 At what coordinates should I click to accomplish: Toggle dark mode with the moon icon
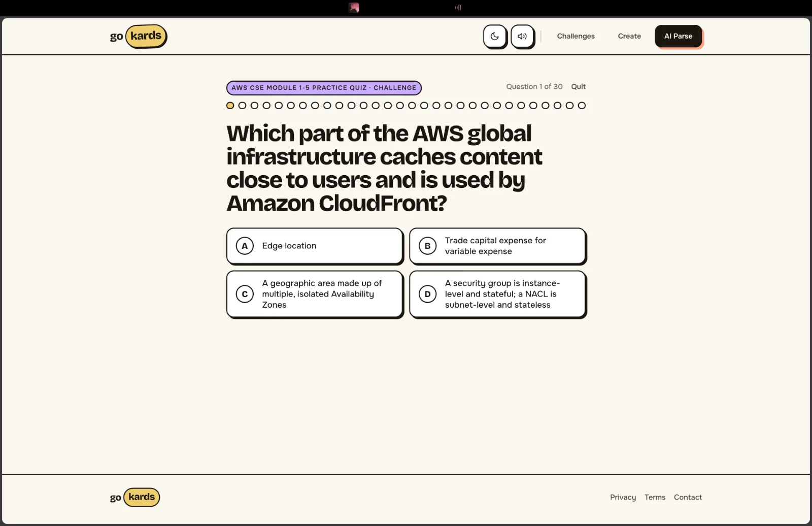495,37
